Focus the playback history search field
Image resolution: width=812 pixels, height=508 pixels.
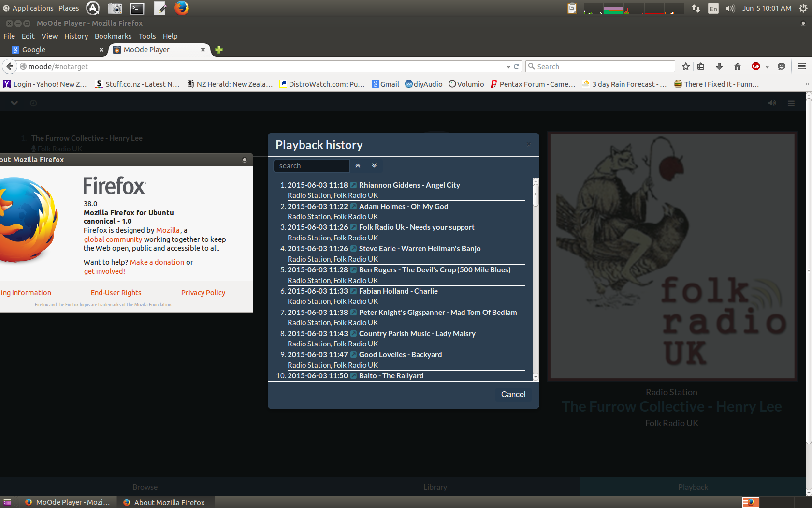pyautogui.click(x=311, y=166)
